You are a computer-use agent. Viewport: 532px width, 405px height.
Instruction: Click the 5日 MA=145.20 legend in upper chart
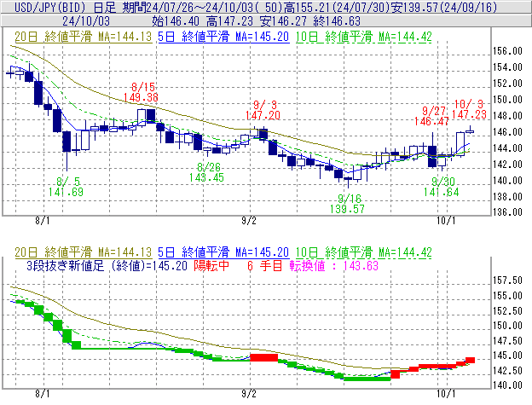pos(223,37)
